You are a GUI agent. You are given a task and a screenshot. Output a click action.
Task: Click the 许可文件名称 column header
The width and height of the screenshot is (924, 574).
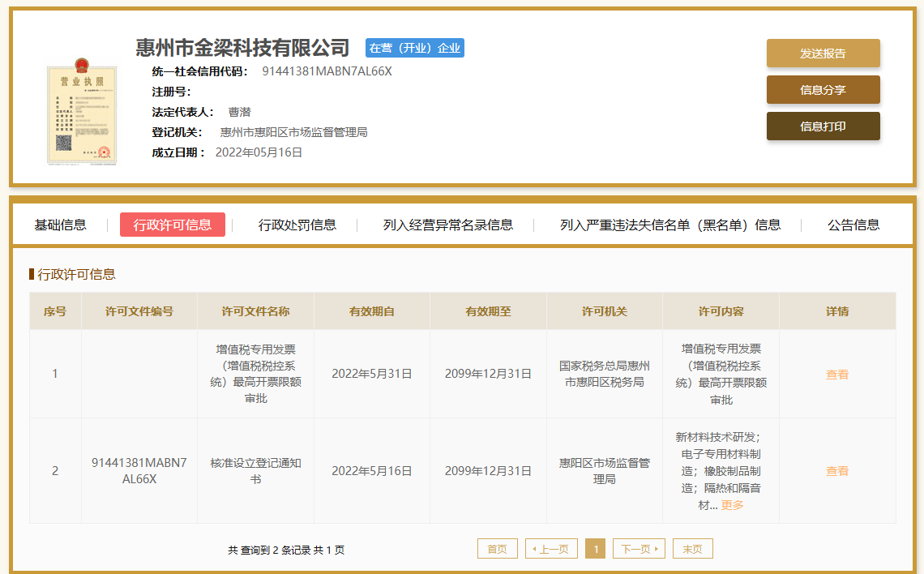[x=255, y=311]
